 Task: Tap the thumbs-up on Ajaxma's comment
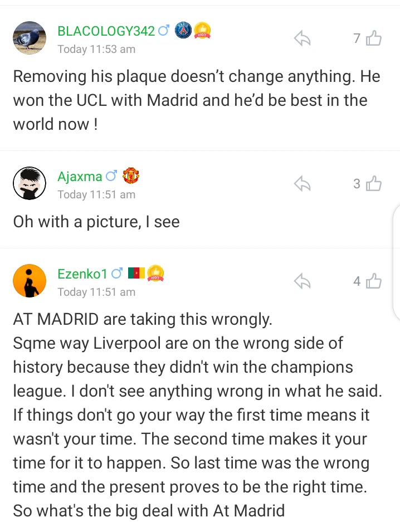(374, 184)
